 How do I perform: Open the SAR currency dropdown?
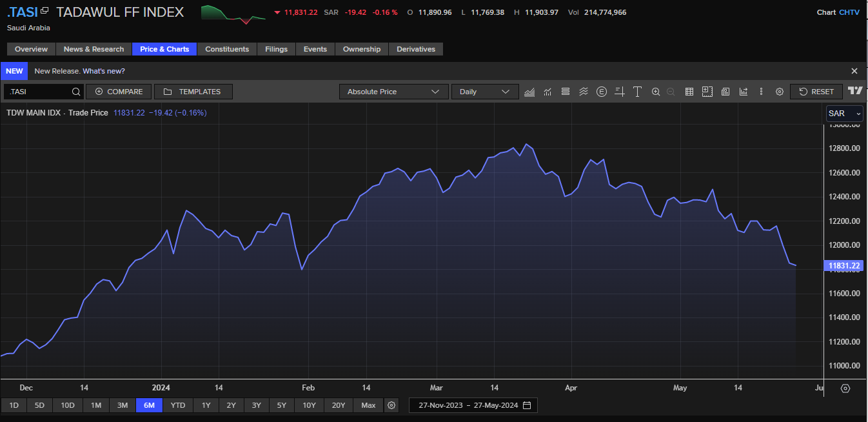coord(844,114)
